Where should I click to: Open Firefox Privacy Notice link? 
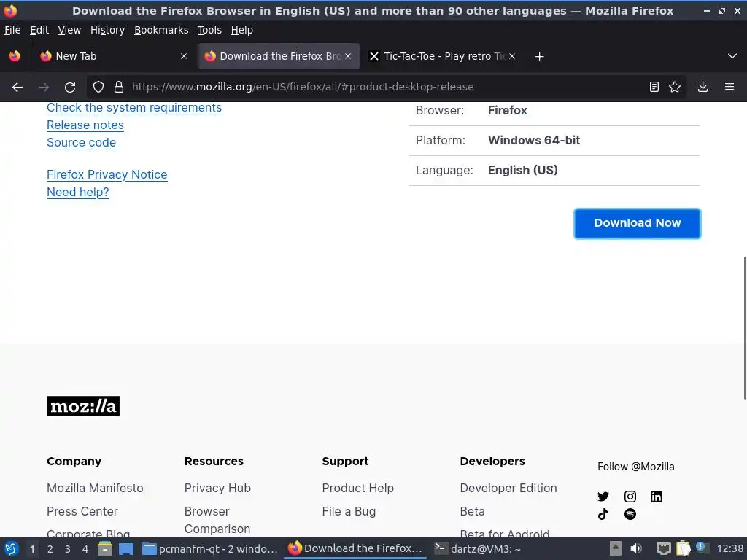tap(107, 174)
